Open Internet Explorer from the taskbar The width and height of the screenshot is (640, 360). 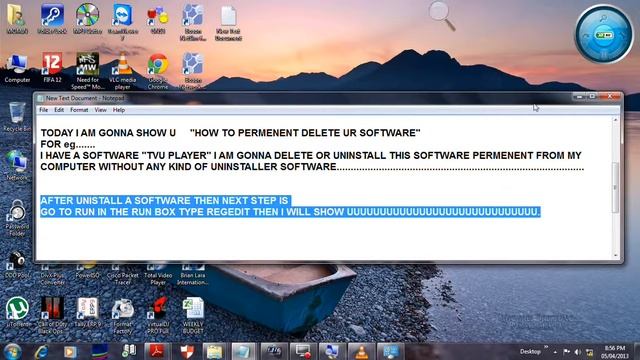coord(41,351)
